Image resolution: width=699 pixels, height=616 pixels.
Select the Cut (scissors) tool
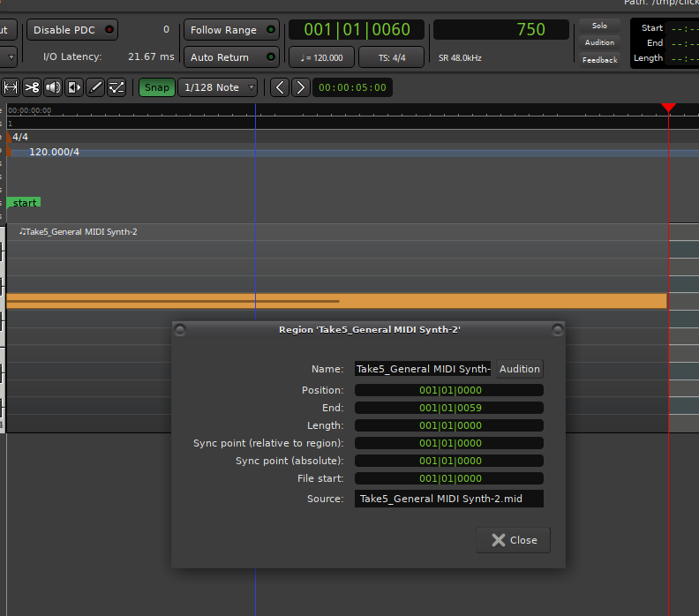[x=32, y=87]
